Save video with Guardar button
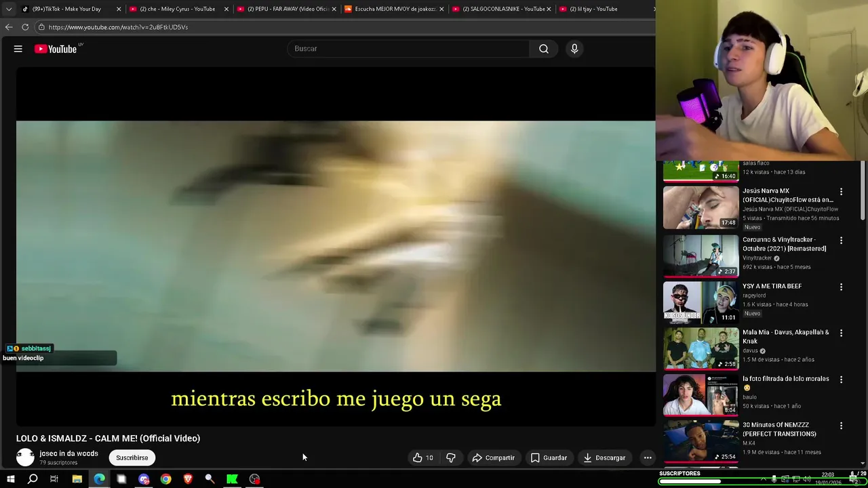Image resolution: width=868 pixels, height=488 pixels. [x=549, y=457]
